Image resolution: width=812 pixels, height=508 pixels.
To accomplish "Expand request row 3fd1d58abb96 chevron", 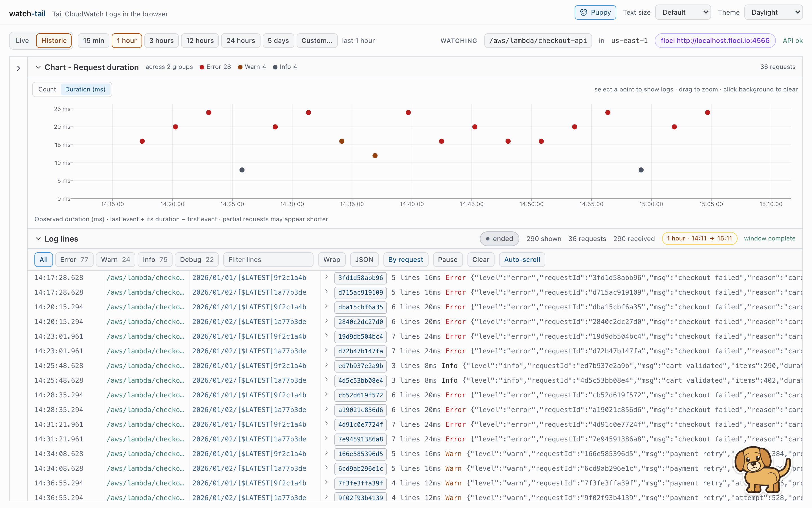I will point(326,277).
